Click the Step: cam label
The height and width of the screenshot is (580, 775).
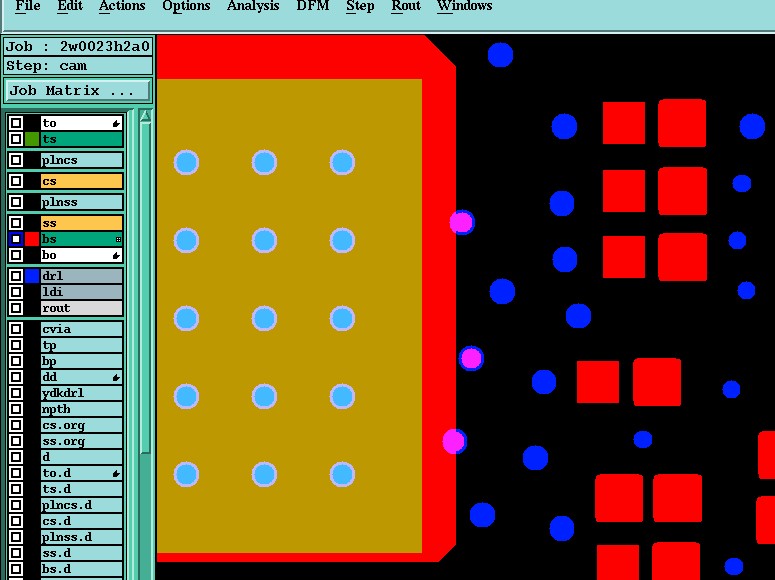[x=78, y=66]
